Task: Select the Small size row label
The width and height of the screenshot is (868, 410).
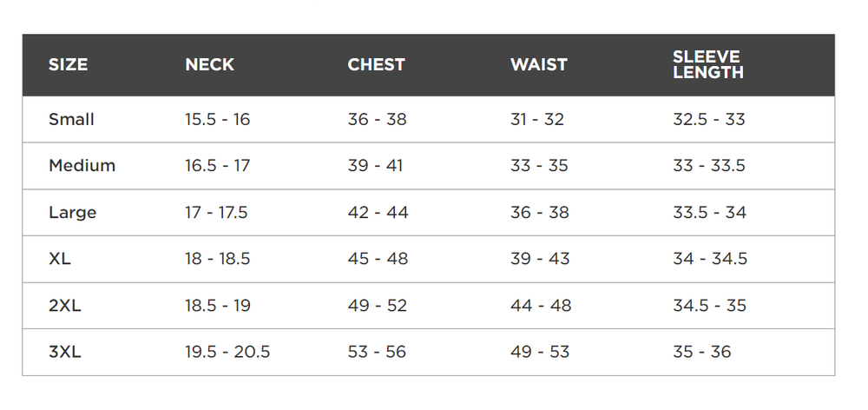Action: tap(71, 119)
